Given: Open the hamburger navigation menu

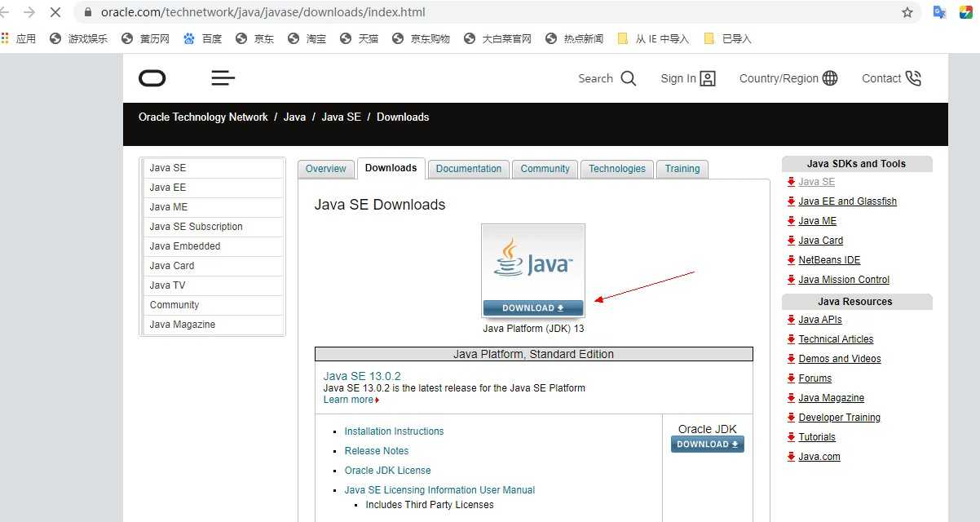Looking at the screenshot, I should (223, 78).
